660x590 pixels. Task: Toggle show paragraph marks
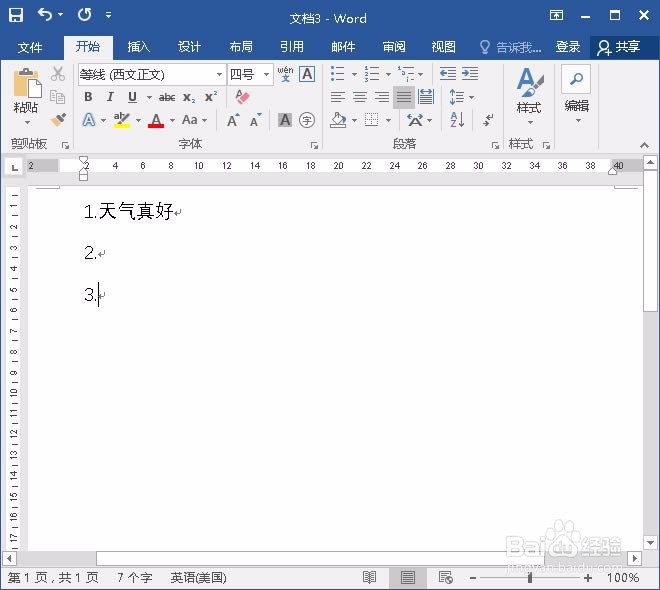488,120
